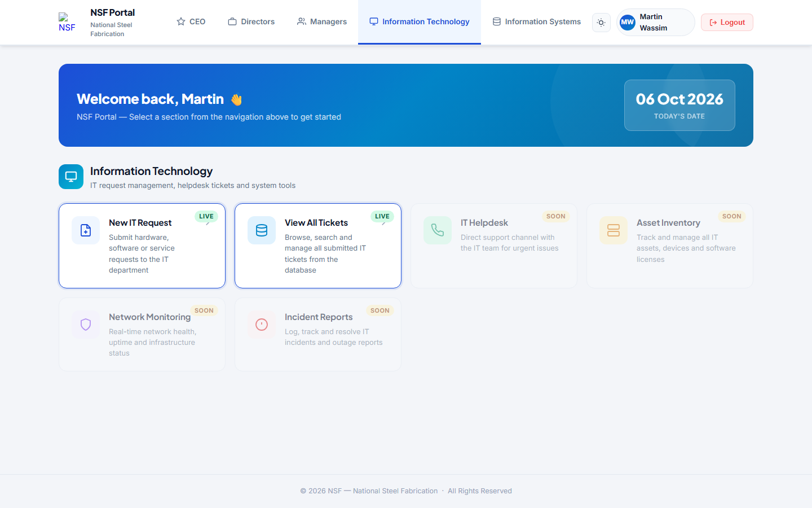
Task: Click the database icon beside Information Systems
Action: (x=497, y=21)
